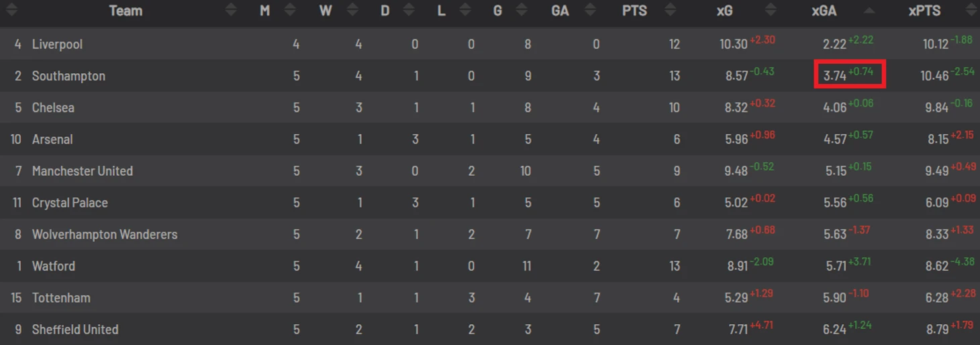This screenshot has width=980, height=345.
Task: Select Wolverhampton Wanderers team link
Action: 105,234
